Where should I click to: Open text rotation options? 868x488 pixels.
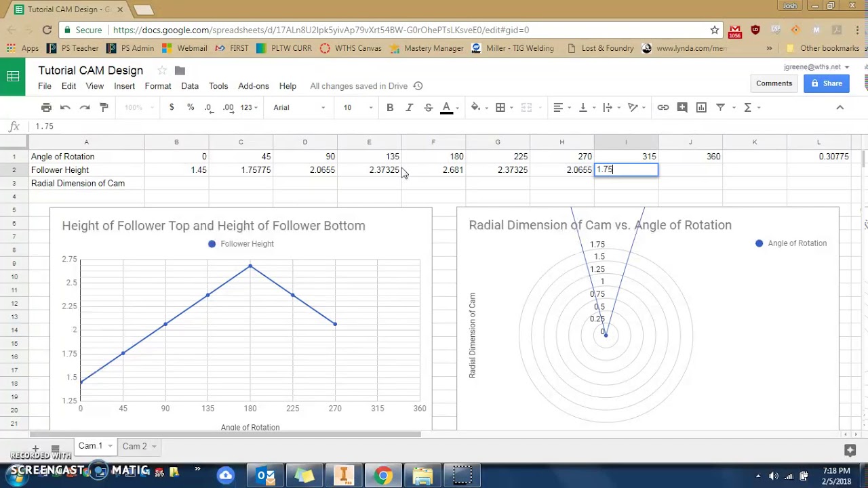point(633,107)
